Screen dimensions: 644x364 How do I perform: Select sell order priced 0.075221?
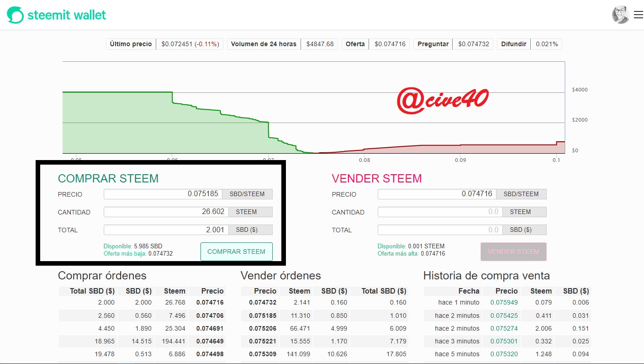click(324, 341)
